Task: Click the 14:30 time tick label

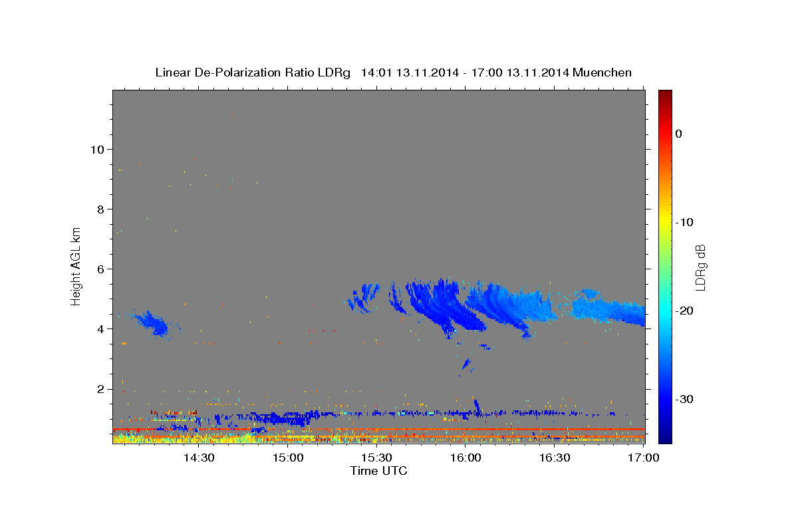Action: [198, 458]
